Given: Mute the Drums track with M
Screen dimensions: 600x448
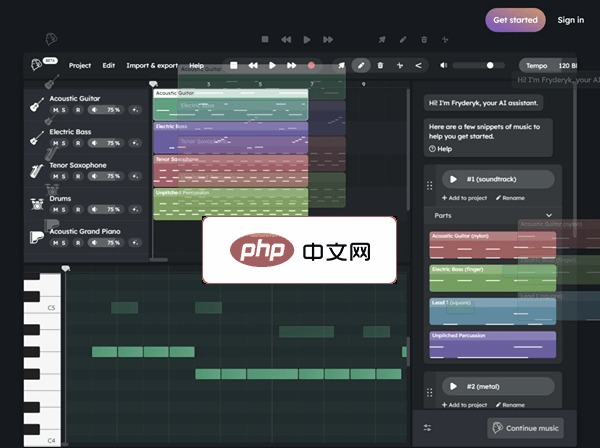Looking at the screenshot, I should [55, 210].
